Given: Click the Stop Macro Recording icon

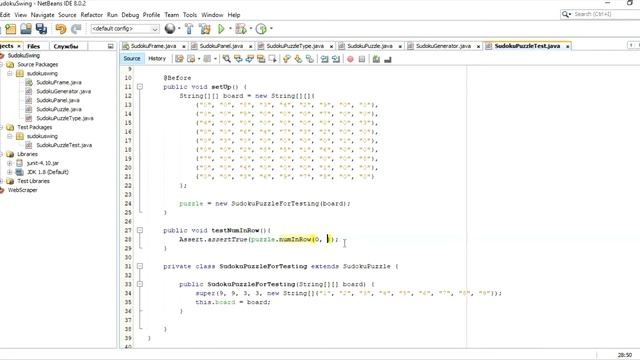Looking at the screenshot, I should click(x=362, y=59).
